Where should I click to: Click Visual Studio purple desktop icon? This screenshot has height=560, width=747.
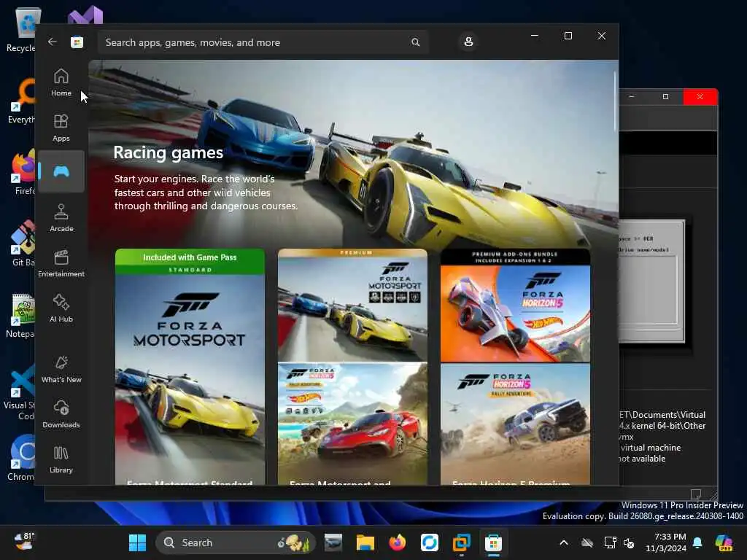click(85, 15)
